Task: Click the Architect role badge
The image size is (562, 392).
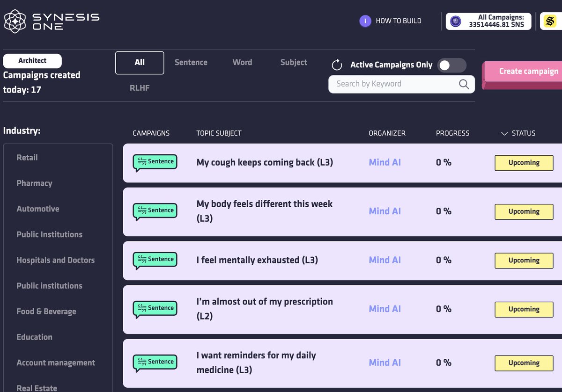Action: (32, 61)
